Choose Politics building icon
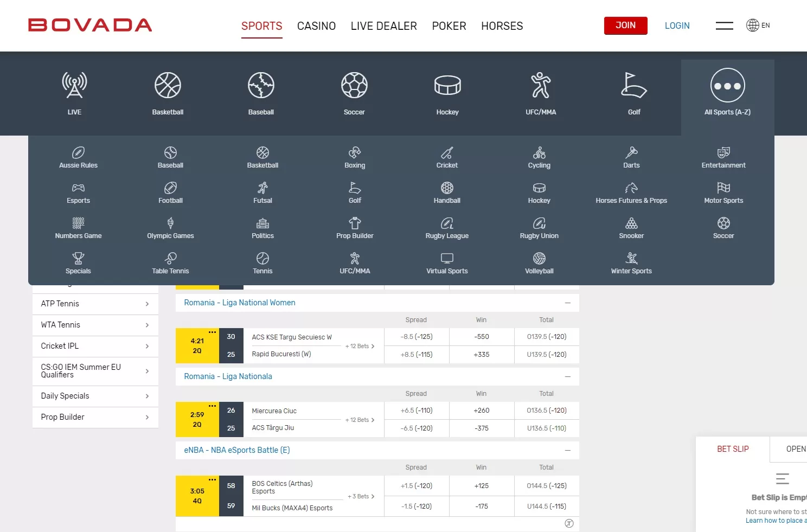The image size is (807, 532). [262, 223]
